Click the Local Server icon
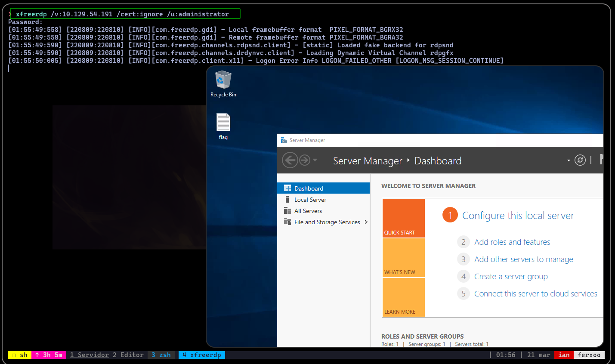This screenshot has width=615, height=364. click(287, 199)
